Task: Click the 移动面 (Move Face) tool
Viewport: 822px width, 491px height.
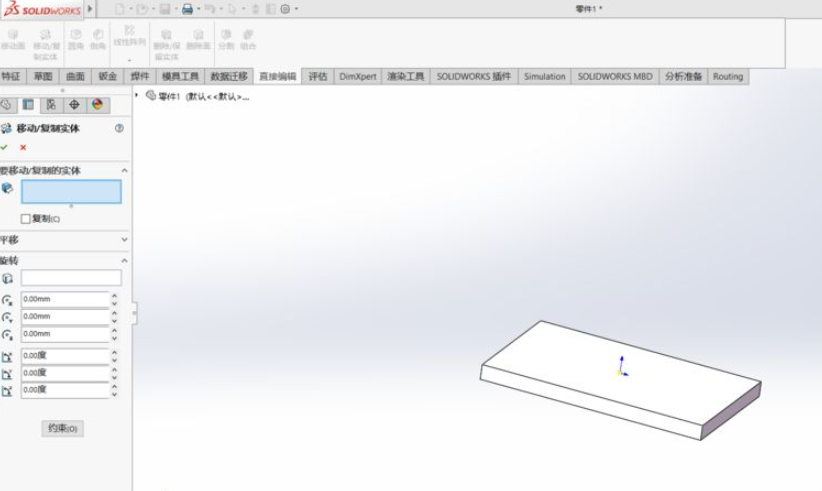Action: (x=13, y=40)
